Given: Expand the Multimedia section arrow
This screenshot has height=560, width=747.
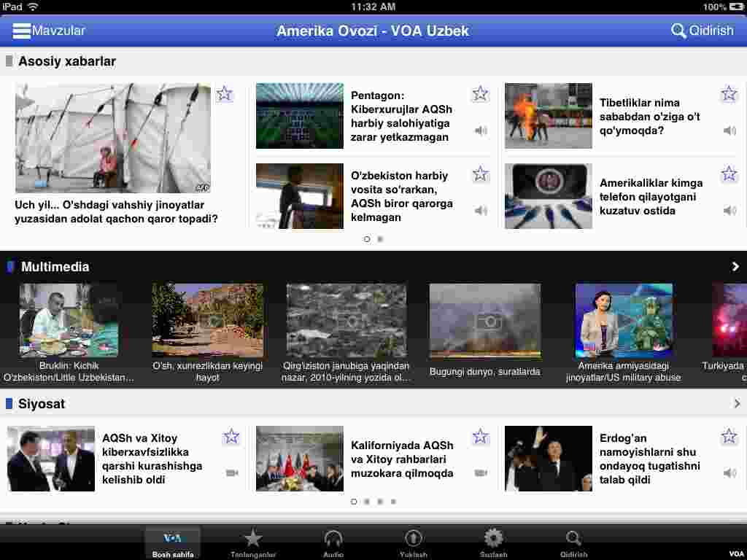Looking at the screenshot, I should click(x=735, y=267).
